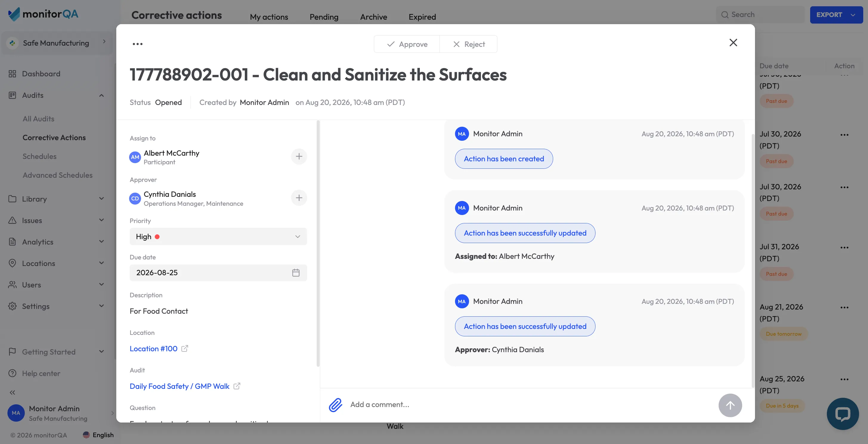The width and height of the screenshot is (868, 444).
Task: Open All Audits in sidebar
Action: point(38,119)
